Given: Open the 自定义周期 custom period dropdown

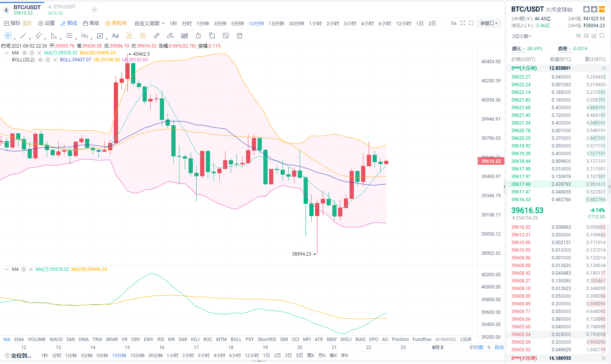Looking at the screenshot, I should (149, 23).
